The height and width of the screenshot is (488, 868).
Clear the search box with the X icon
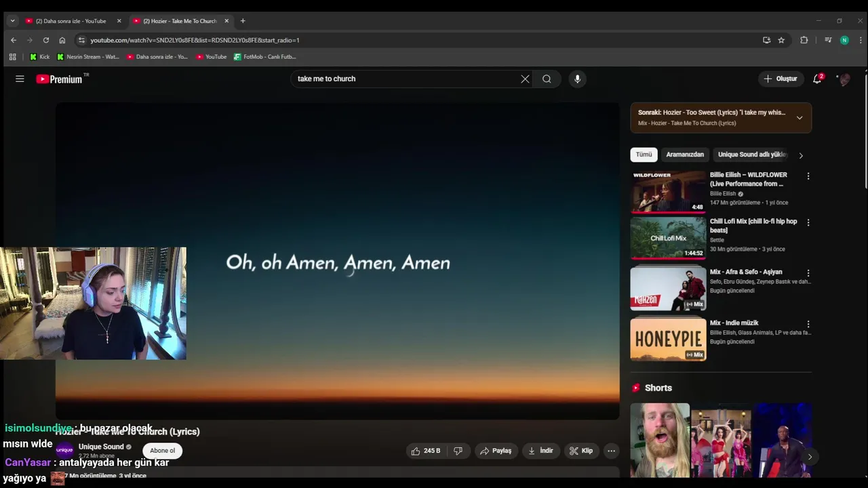tap(525, 79)
